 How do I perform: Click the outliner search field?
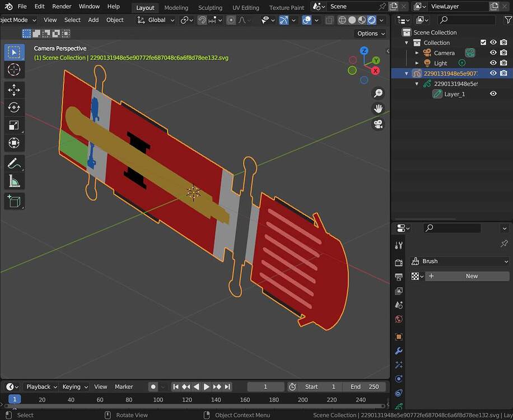pos(467,20)
